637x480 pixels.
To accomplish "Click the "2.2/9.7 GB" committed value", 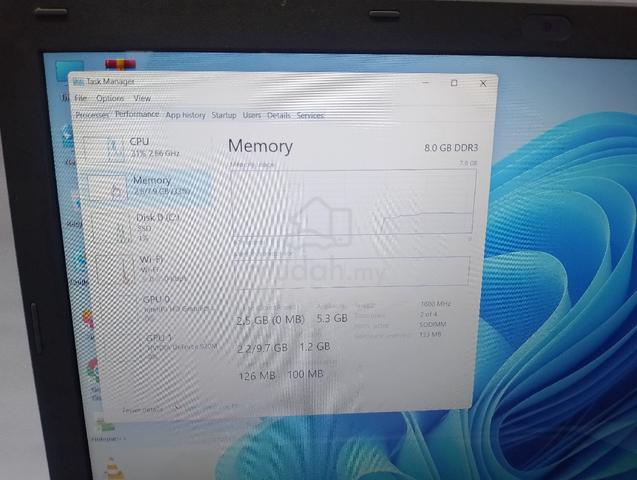I will coord(262,348).
